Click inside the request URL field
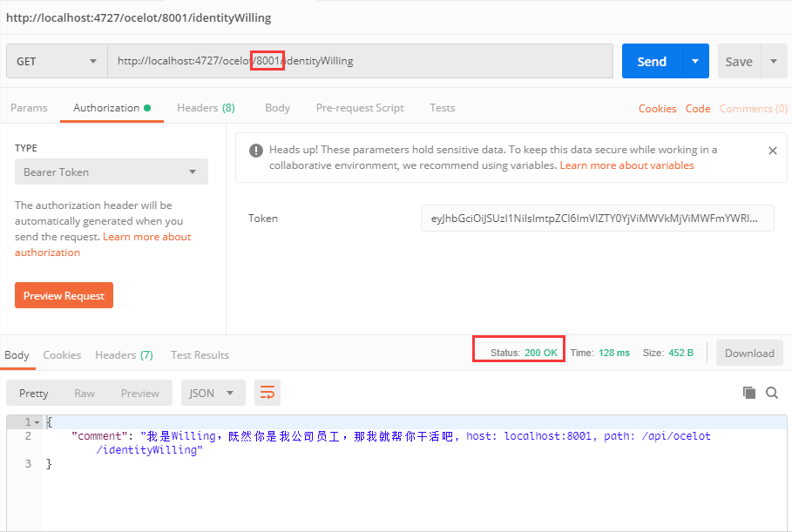 coord(360,61)
